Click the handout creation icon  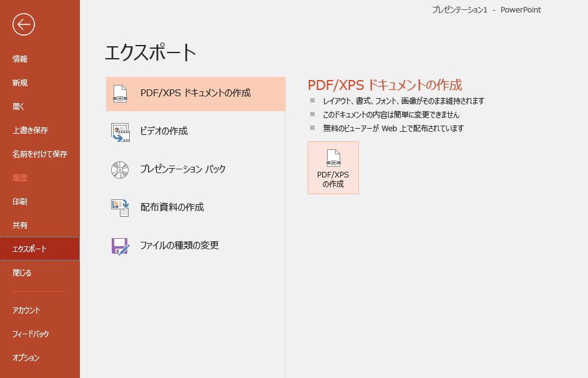click(120, 207)
